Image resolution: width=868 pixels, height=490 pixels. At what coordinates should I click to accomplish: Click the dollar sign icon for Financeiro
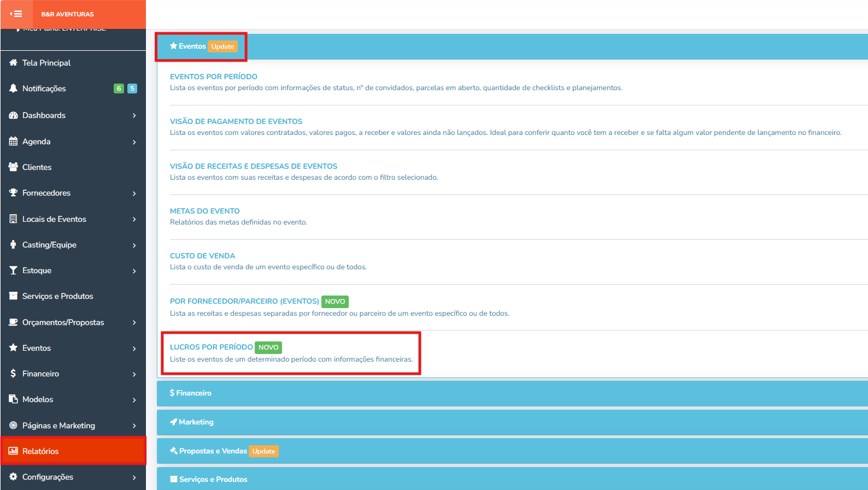(x=13, y=374)
